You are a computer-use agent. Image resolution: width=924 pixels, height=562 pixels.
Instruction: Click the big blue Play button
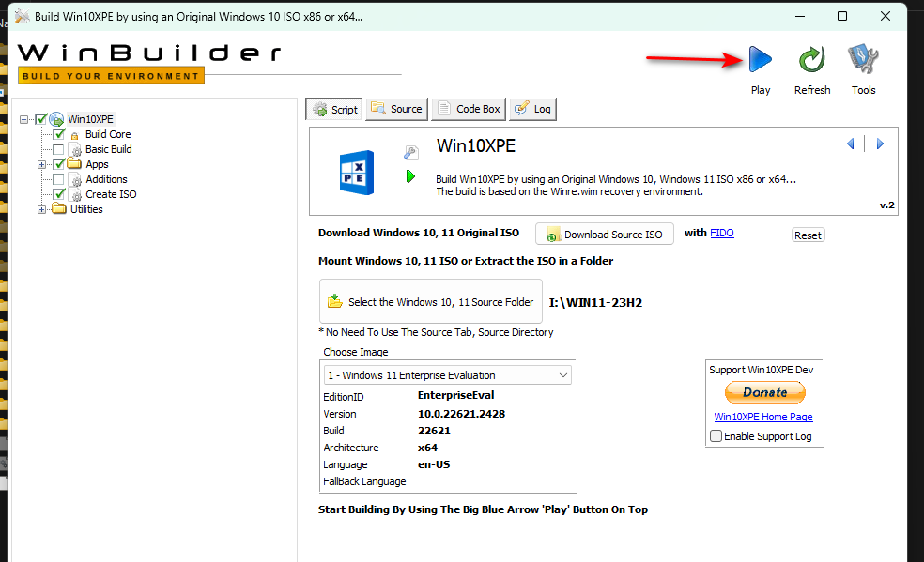(761, 59)
